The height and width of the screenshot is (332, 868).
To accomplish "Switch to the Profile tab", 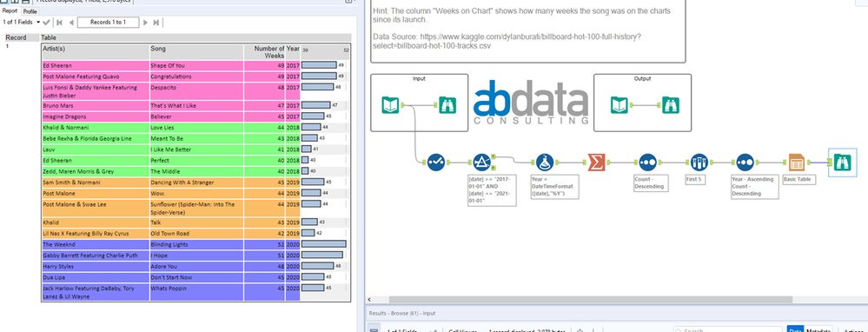I will 30,11.
